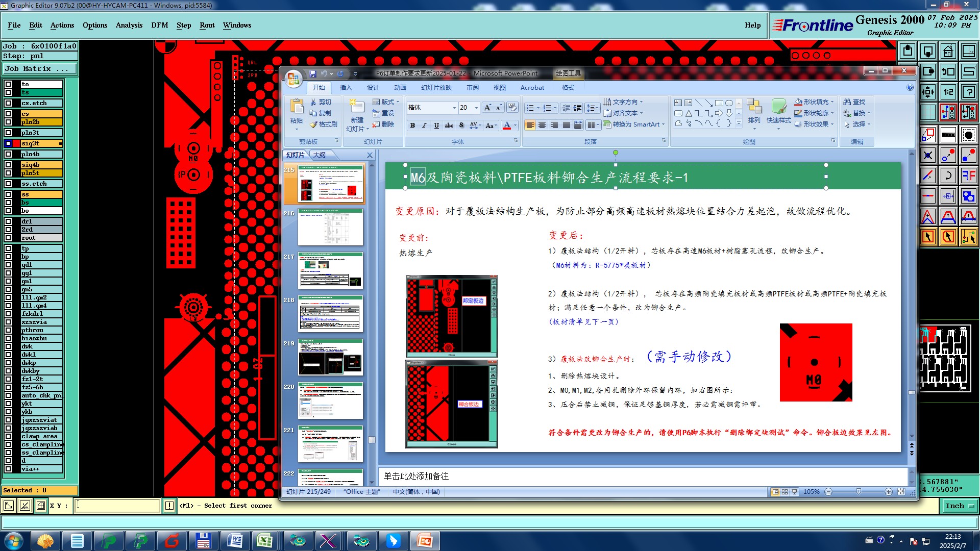The width and height of the screenshot is (980, 551).
Task: Click the font color red A swatch
Action: point(506,126)
